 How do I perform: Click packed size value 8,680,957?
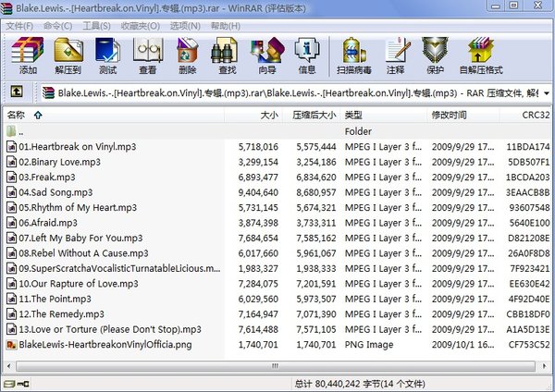pos(316,192)
